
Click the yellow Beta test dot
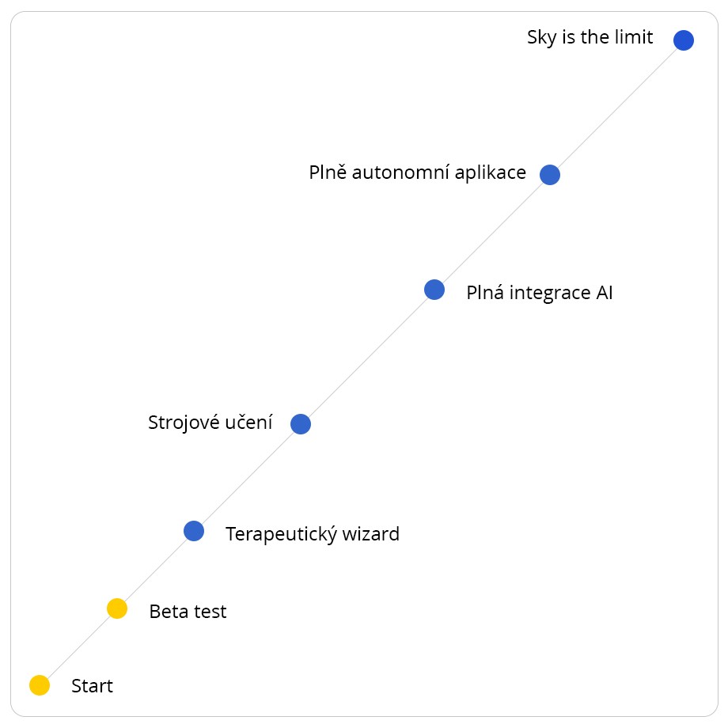tap(117, 609)
